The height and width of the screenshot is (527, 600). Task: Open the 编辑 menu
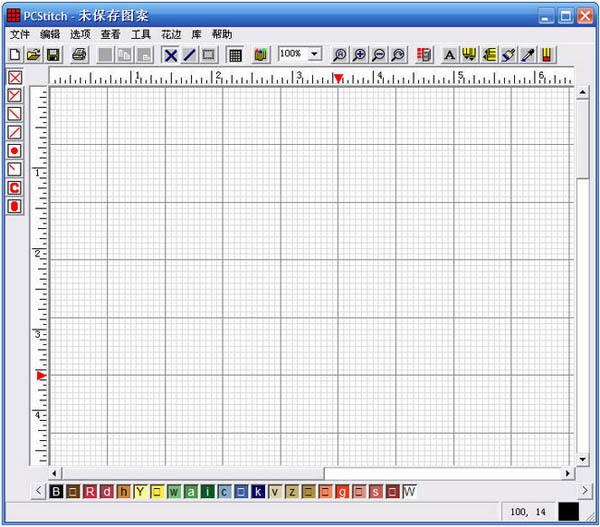(50, 34)
